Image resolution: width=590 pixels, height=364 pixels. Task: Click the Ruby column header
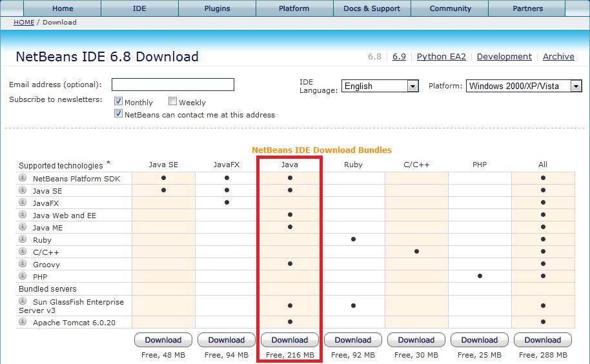pyautogui.click(x=353, y=165)
